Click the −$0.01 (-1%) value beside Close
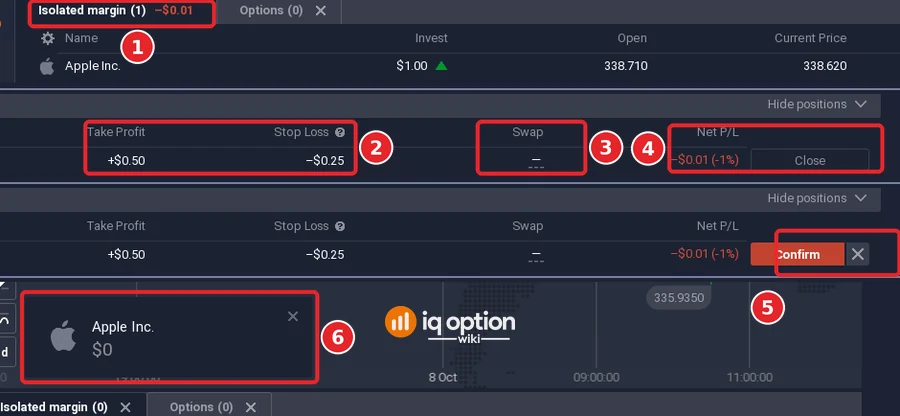900x416 pixels. pyautogui.click(x=704, y=161)
